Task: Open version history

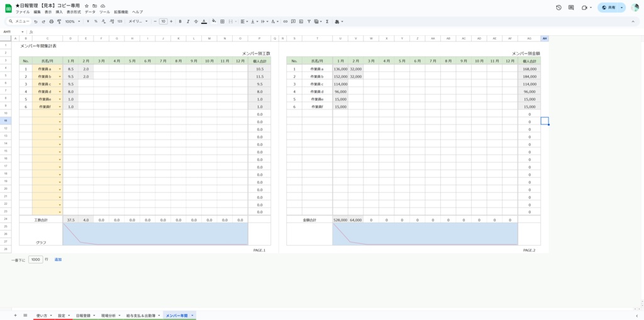Action: click(x=558, y=8)
